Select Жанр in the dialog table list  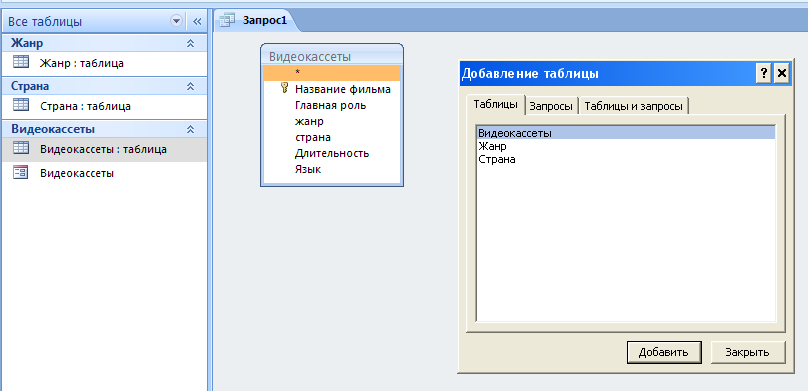[626, 146]
